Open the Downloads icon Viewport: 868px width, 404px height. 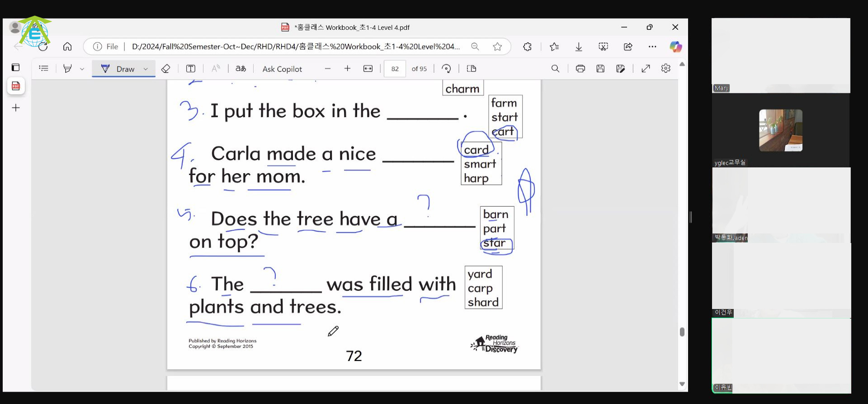[x=579, y=47]
